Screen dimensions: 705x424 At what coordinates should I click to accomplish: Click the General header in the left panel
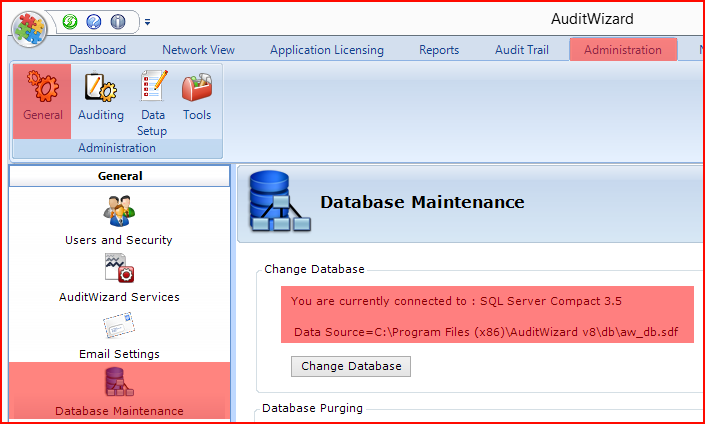(x=120, y=176)
